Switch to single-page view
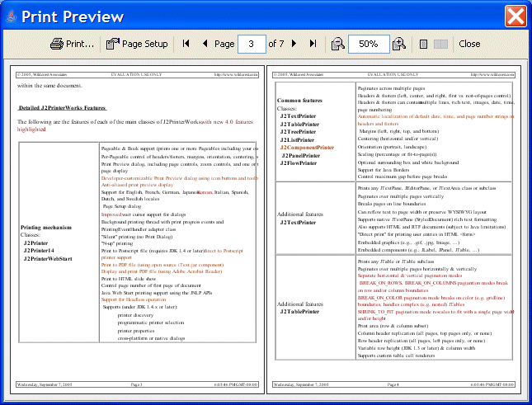The width and height of the screenshot is (532, 405). point(423,44)
